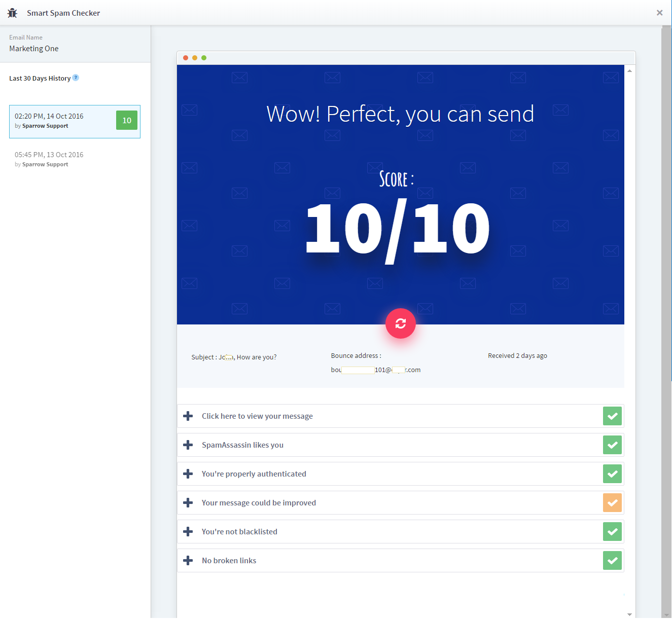Click the 'Received 2 days ago' text
Viewport: 672px width, 619px height.
pos(517,356)
